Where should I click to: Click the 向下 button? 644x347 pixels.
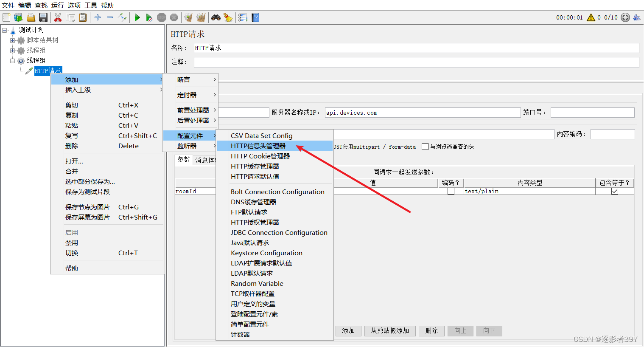489,331
